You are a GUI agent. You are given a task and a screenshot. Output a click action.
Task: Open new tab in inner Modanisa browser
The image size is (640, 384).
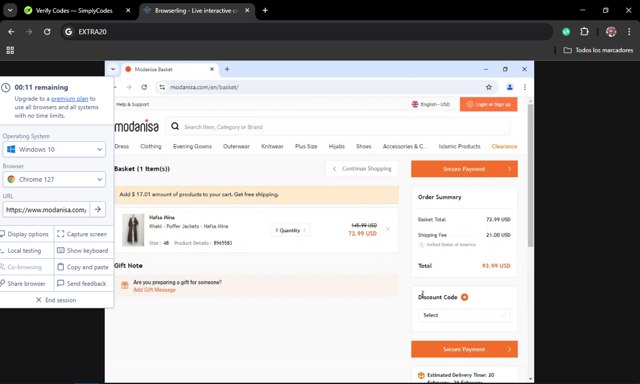coord(227,69)
